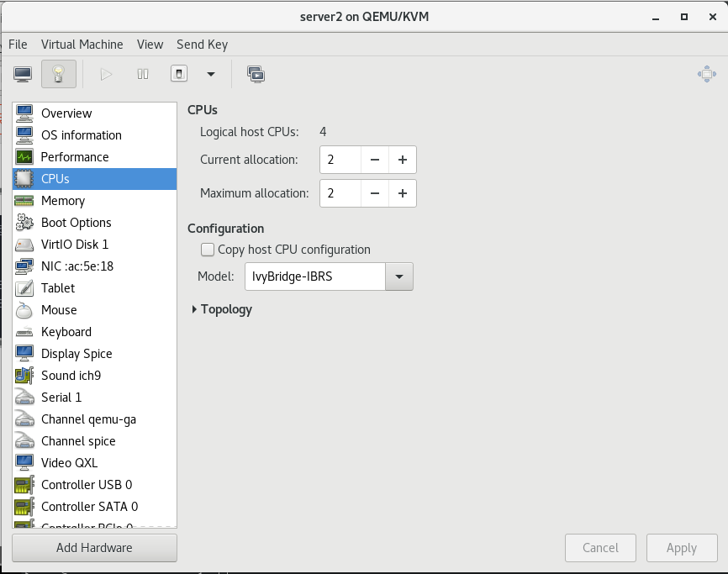Select Controller SATA 0 card icon
This screenshot has height=574, width=728.
point(24,507)
